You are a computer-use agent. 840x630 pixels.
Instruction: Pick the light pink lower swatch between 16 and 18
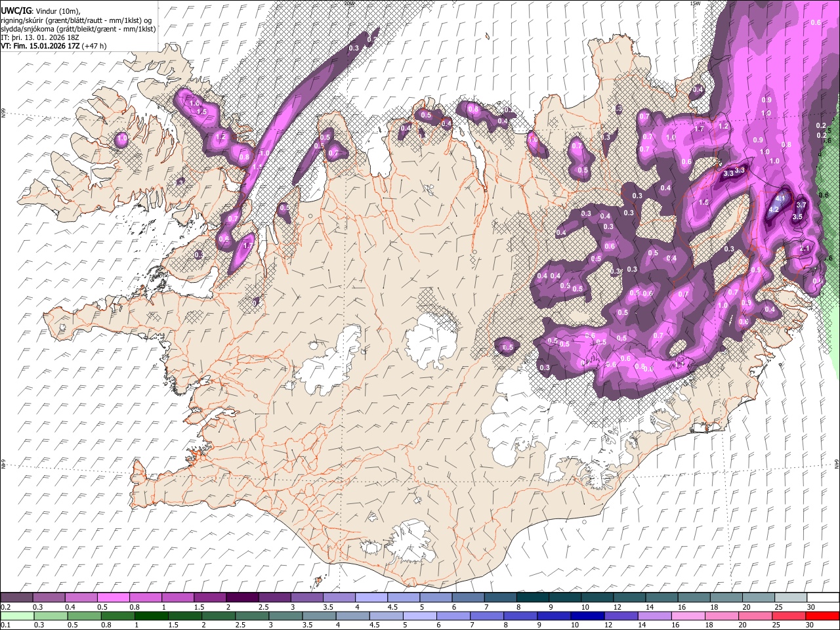coord(688,616)
